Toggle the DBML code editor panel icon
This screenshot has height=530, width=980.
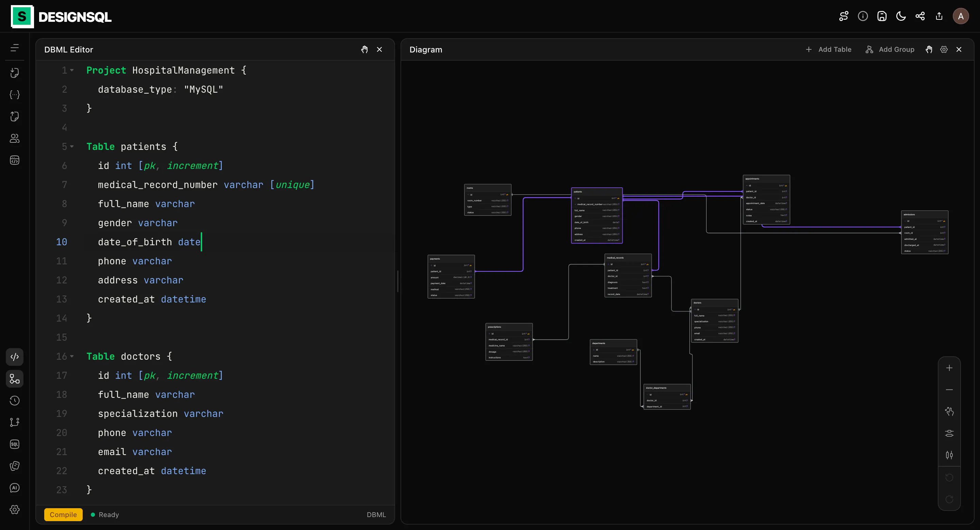(x=14, y=357)
